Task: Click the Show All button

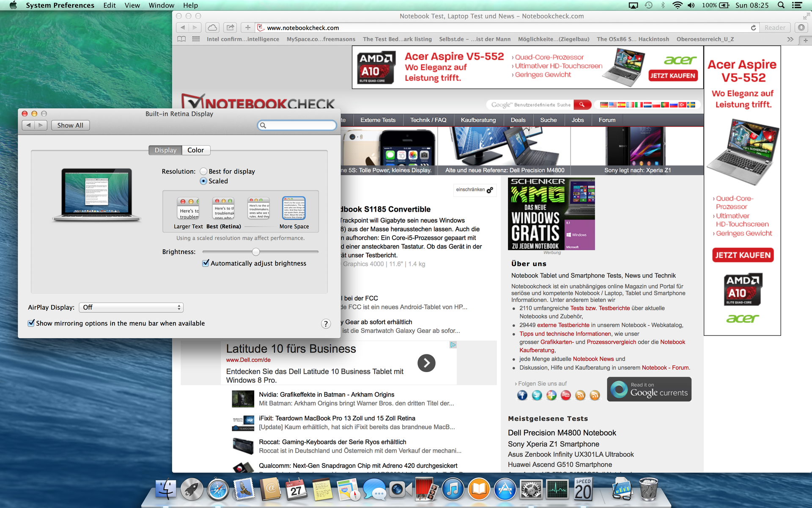Action: (70, 125)
